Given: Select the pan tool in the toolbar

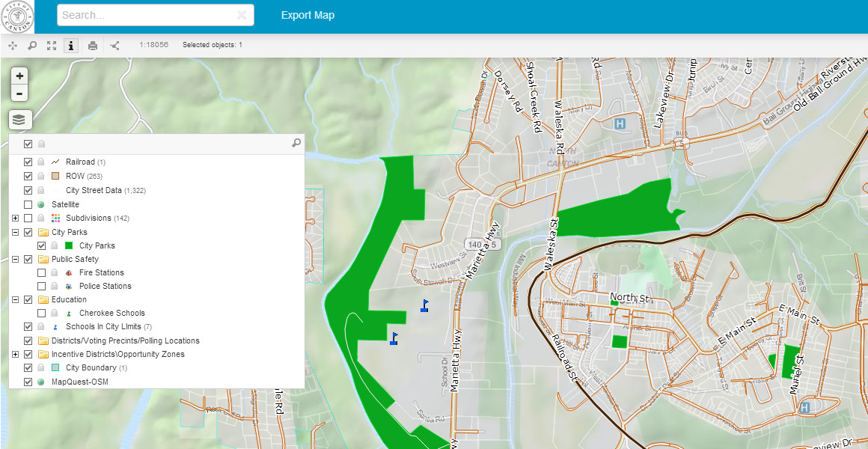Looking at the screenshot, I should tap(12, 45).
